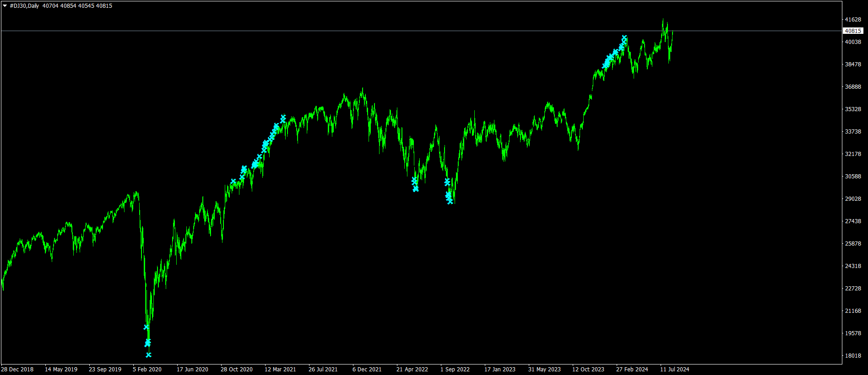Click the cyan X left of 2020 crash low
868x375 pixels.
coord(146,327)
